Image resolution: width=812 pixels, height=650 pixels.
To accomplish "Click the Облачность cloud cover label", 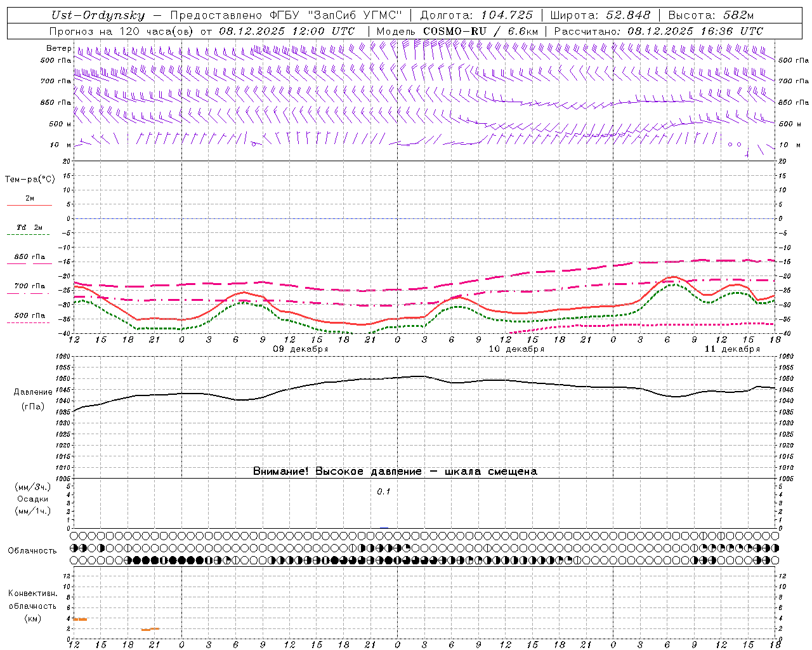I will pyautogui.click(x=32, y=550).
